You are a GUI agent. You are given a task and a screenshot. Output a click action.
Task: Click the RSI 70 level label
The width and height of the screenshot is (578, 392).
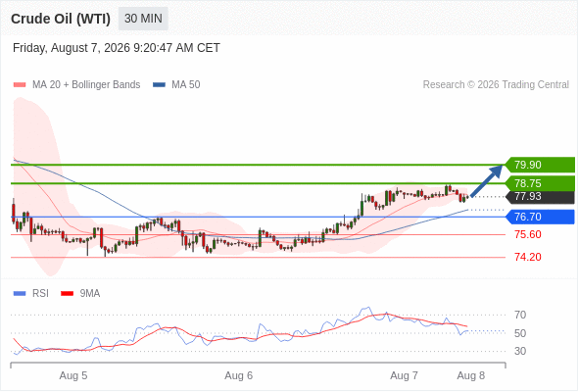(x=520, y=315)
